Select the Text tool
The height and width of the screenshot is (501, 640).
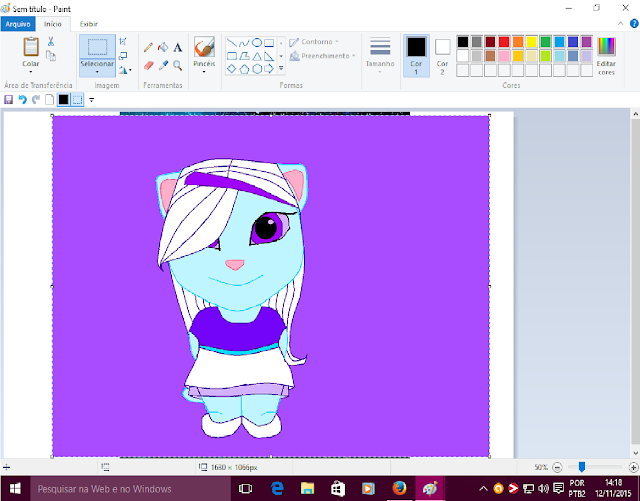tap(178, 47)
